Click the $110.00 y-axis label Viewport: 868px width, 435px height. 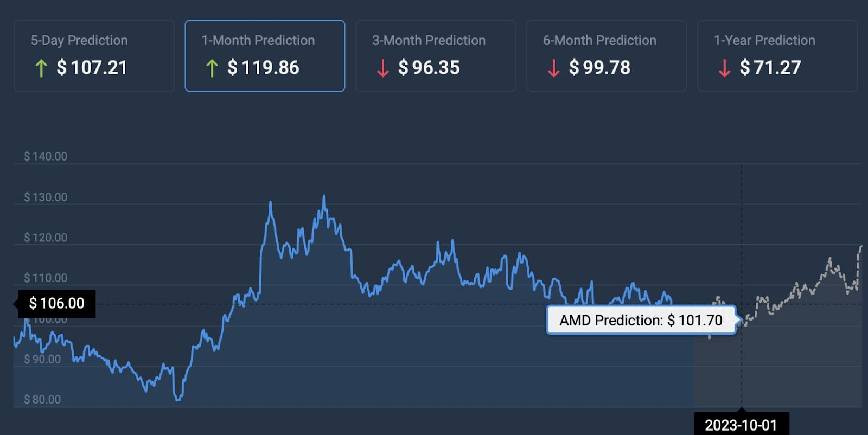click(x=46, y=278)
